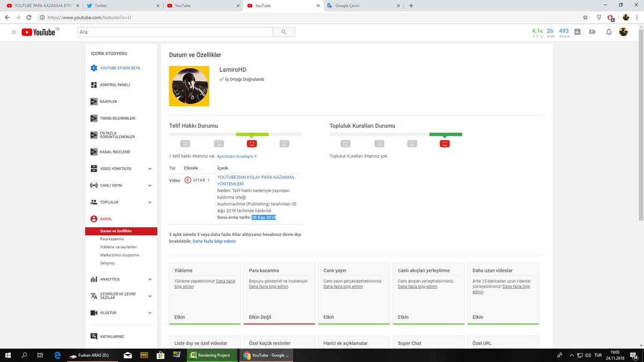Click in the YouTube Ara search field

[x=174, y=32]
